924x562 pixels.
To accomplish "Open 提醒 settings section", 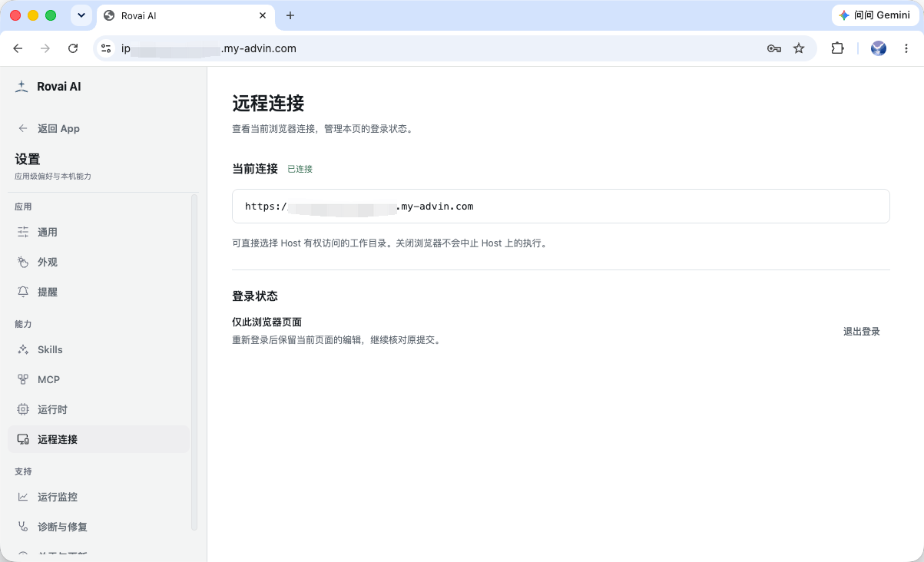I will [x=98, y=292].
